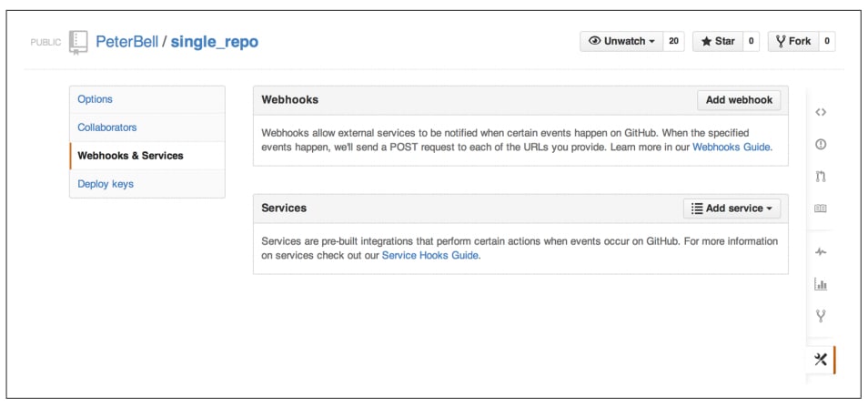This screenshot has height=407, width=868.
Task: Expand the Add service dropdown
Action: pos(732,209)
